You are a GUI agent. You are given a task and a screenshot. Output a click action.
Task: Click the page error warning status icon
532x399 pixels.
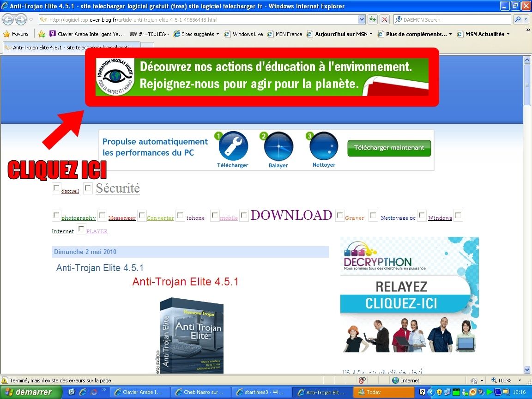pyautogui.click(x=5, y=381)
